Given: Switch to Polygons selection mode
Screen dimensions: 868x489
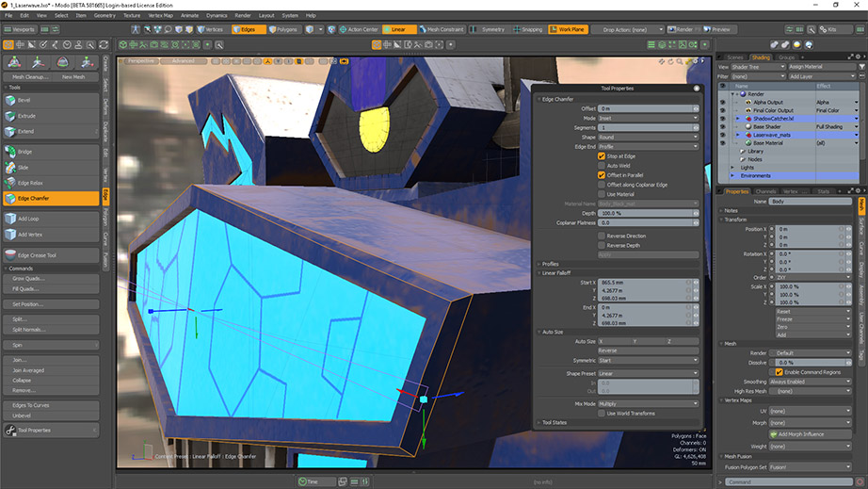Looking at the screenshot, I should pos(285,29).
